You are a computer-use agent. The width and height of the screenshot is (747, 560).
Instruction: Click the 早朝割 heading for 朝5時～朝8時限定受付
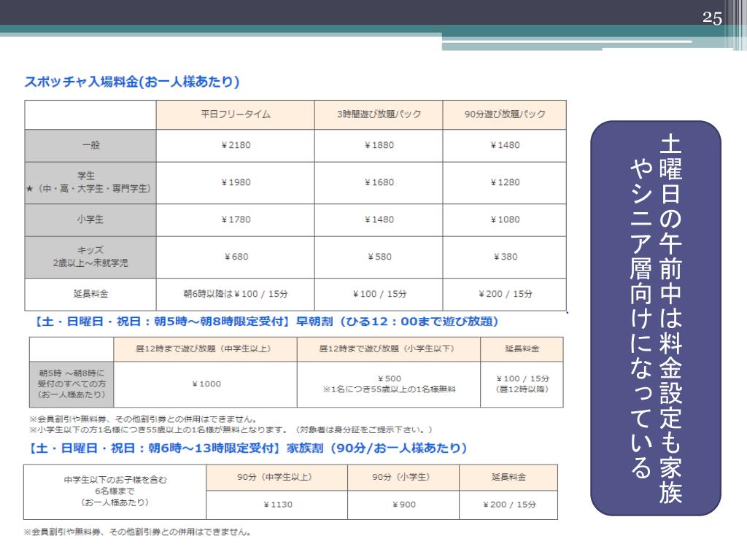tap(266, 322)
